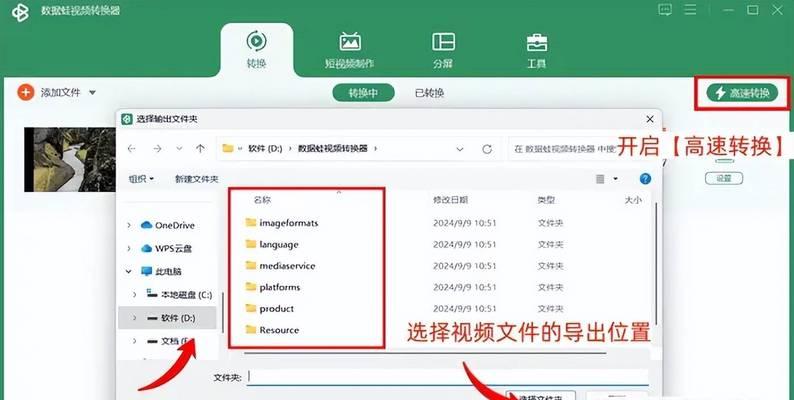The width and height of the screenshot is (794, 400).
Task: Click date 2024/9/9 10:51 of language row
Action: [x=464, y=244]
